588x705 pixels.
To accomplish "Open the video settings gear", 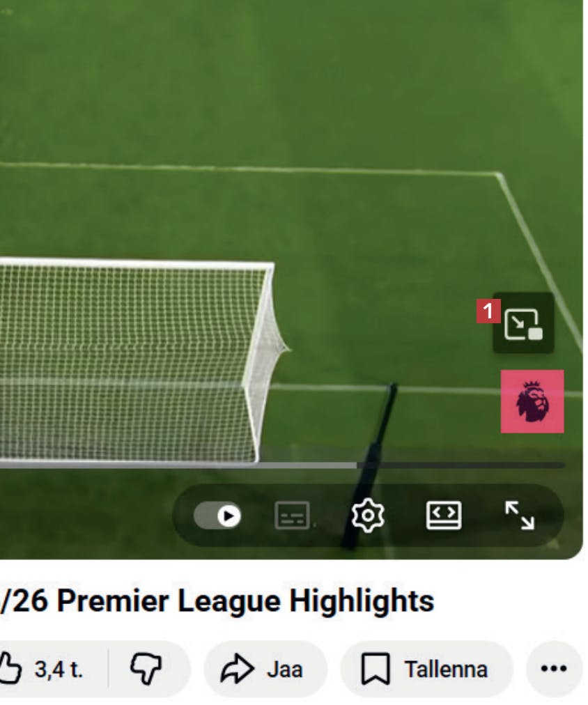I will coord(368,516).
